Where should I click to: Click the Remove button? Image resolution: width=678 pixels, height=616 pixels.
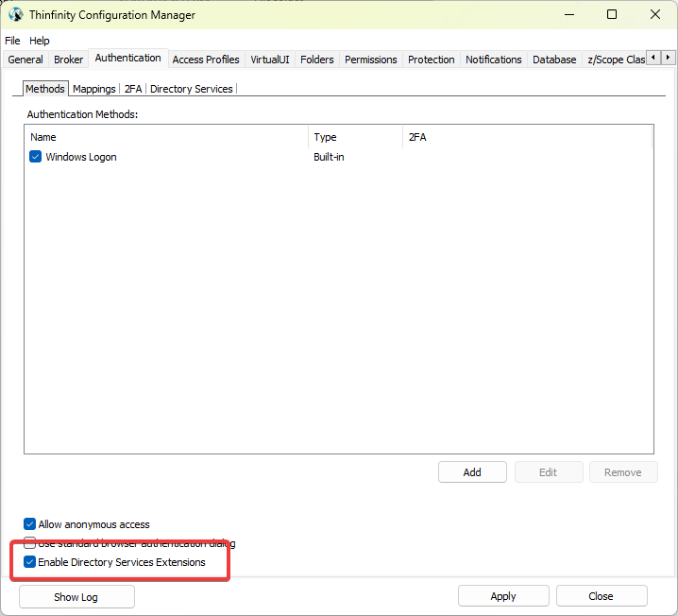coord(623,472)
